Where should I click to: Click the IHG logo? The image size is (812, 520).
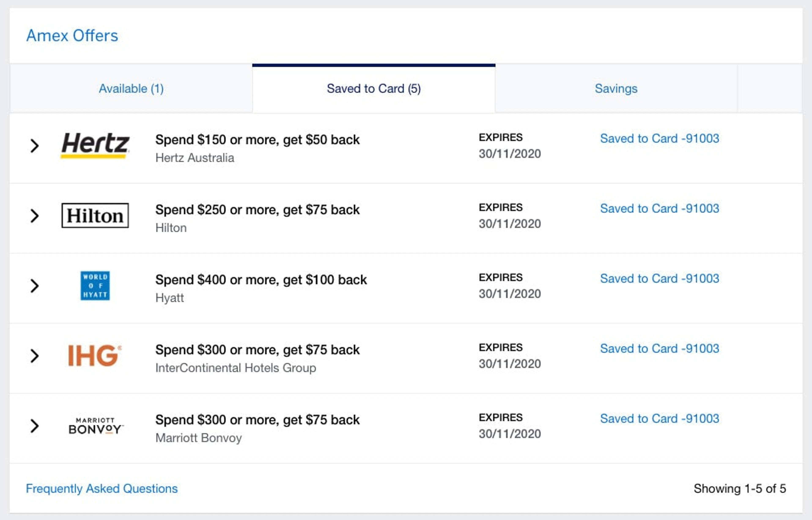click(x=94, y=356)
